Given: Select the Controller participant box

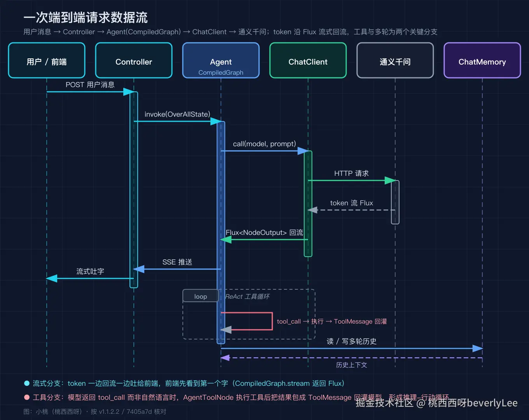Looking at the screenshot, I should 134,60.
